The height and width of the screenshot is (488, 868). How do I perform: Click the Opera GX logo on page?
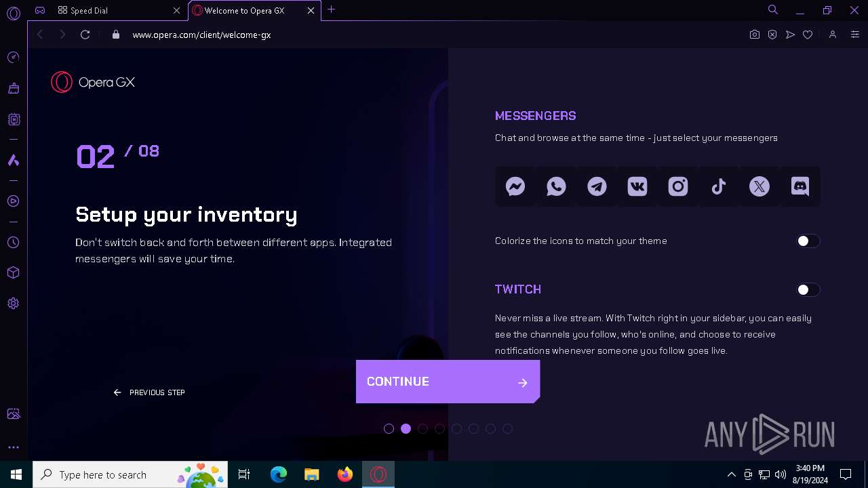click(93, 82)
